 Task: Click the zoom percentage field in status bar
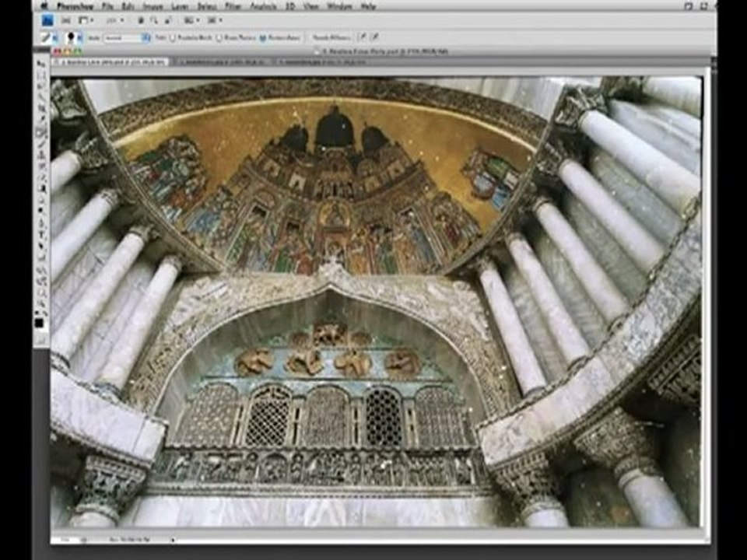65,540
